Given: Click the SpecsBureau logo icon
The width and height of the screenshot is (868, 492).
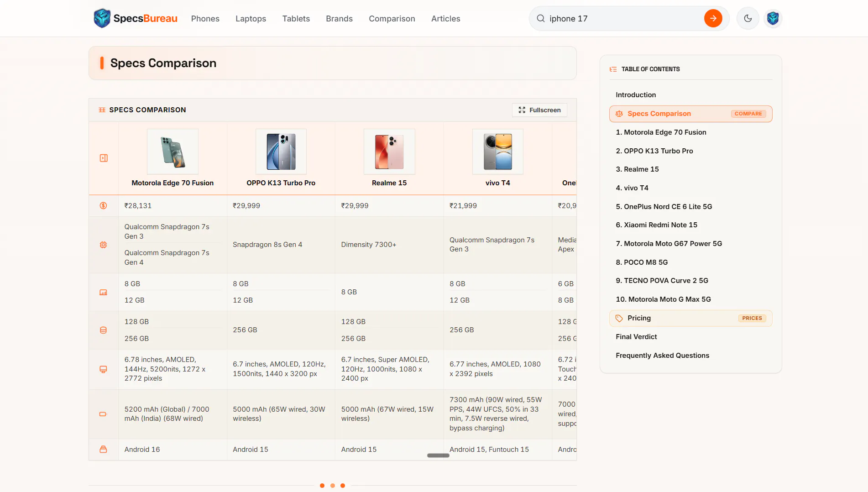Looking at the screenshot, I should [102, 18].
